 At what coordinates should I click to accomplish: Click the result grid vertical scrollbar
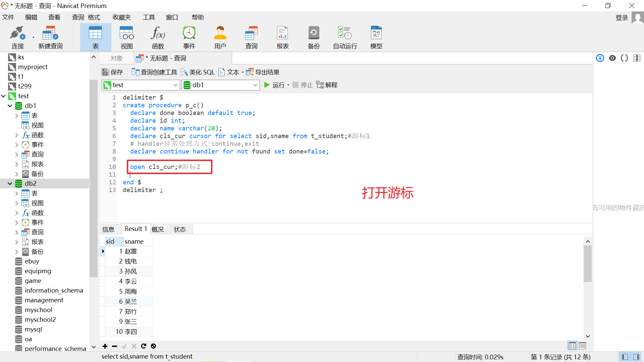[x=587, y=263]
